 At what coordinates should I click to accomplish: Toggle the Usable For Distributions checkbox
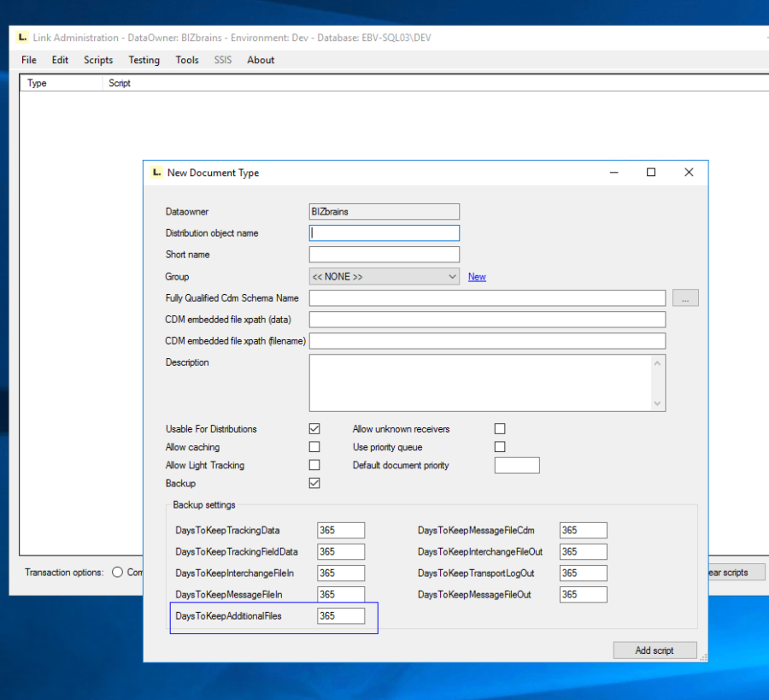[314, 429]
